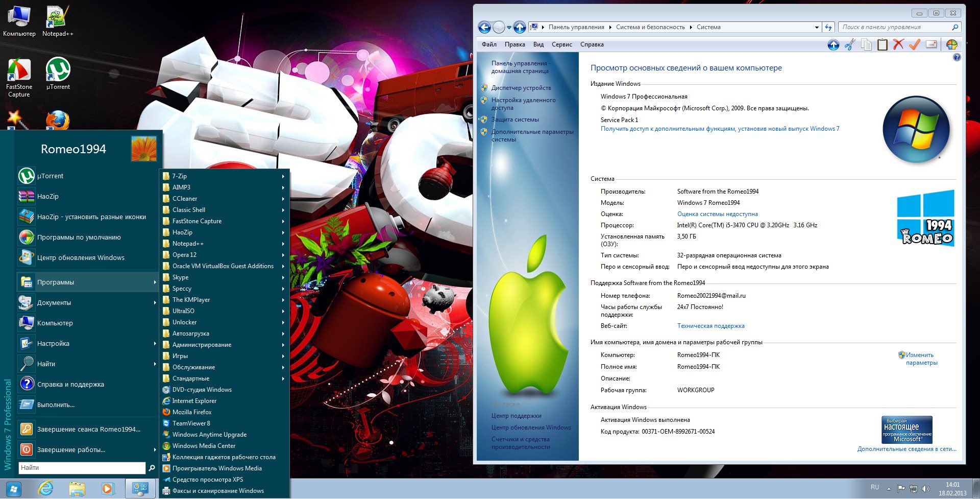Viewport: 980px width, 499px height.
Task: Open Диспетчер устройств in the side panel
Action: [x=521, y=88]
